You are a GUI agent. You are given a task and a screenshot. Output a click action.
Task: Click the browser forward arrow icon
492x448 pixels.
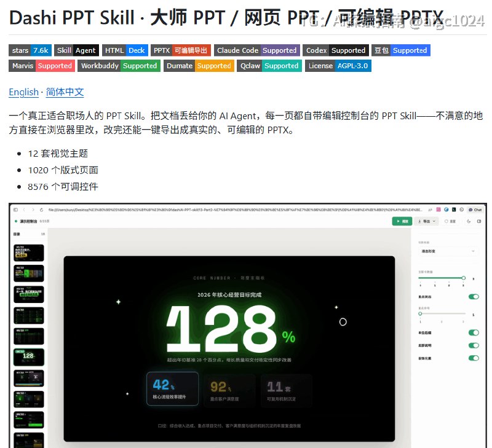(33, 210)
